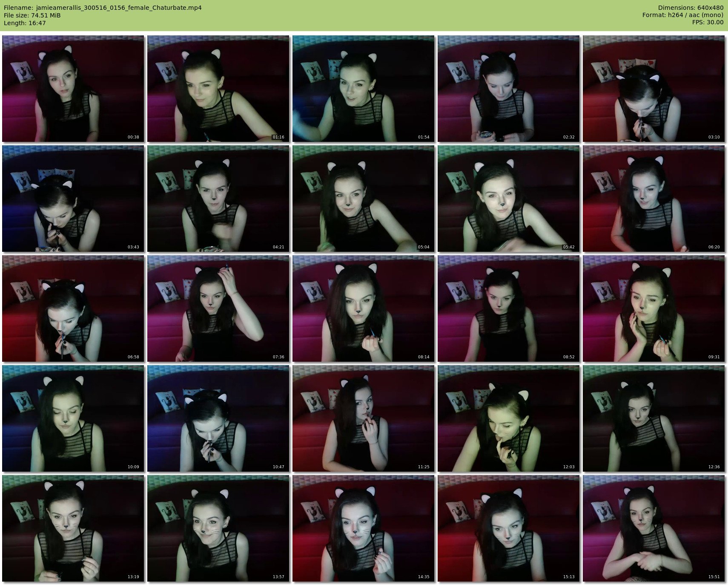Click the 03:10 frame thumbnail

pyautogui.click(x=654, y=89)
